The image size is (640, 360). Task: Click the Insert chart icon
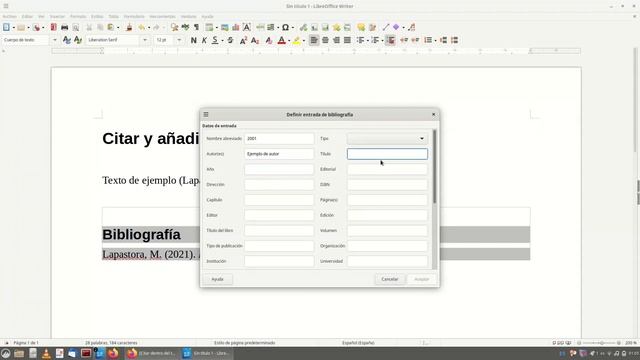tap(236, 27)
